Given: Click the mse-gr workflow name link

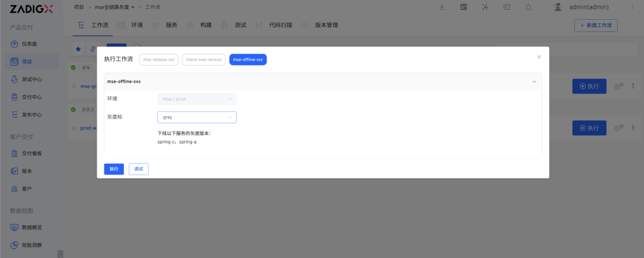Looking at the screenshot, I should click(x=88, y=86).
